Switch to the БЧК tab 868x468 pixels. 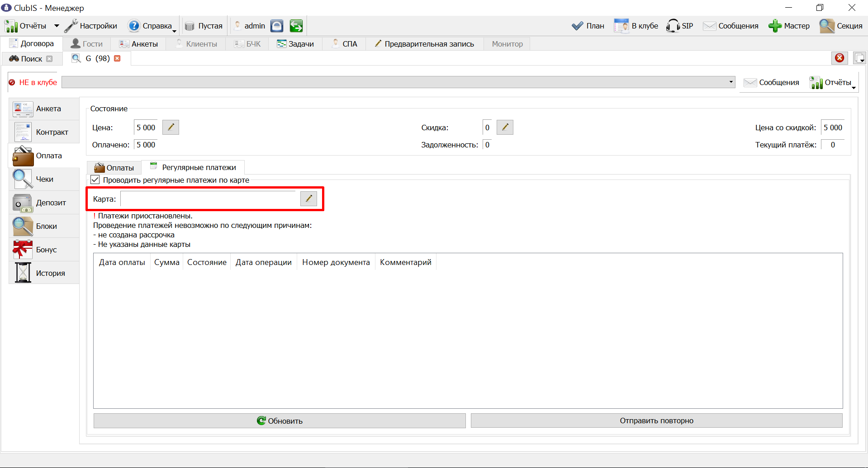247,44
